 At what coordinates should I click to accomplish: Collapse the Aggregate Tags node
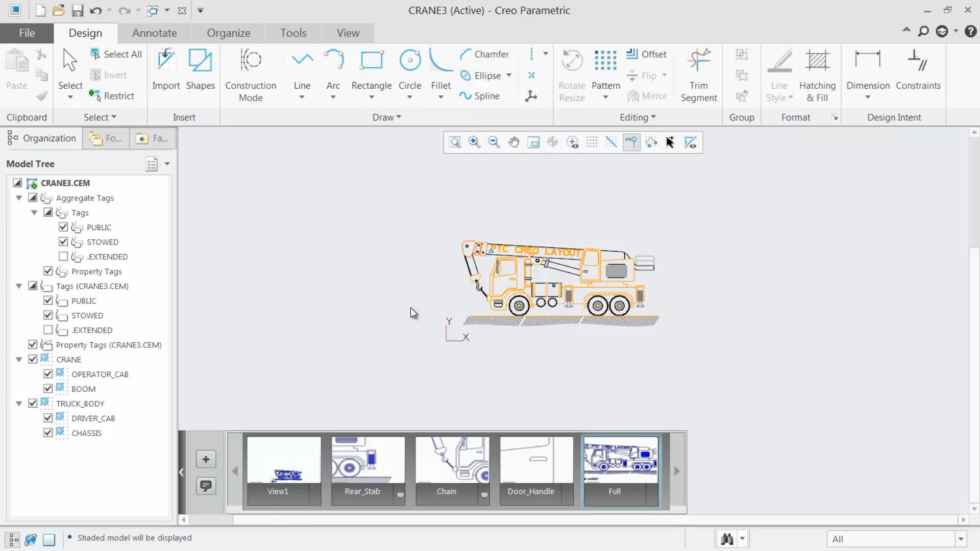pyautogui.click(x=19, y=197)
